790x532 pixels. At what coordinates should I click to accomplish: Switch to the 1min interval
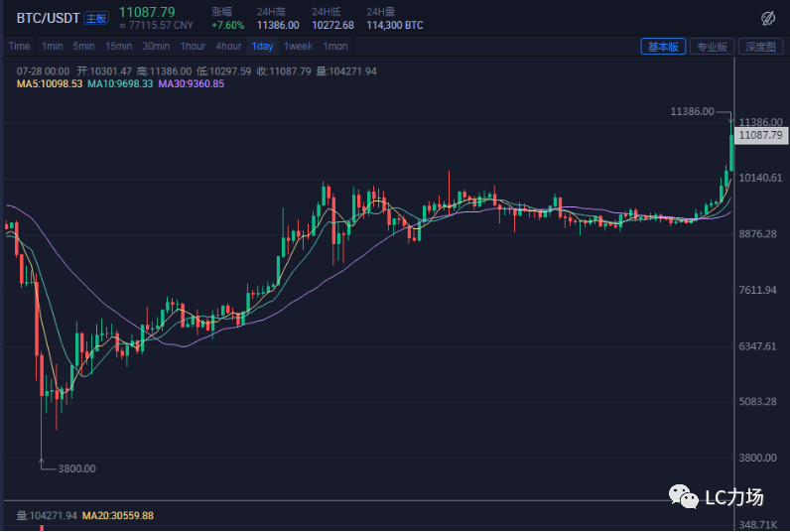tap(53, 47)
